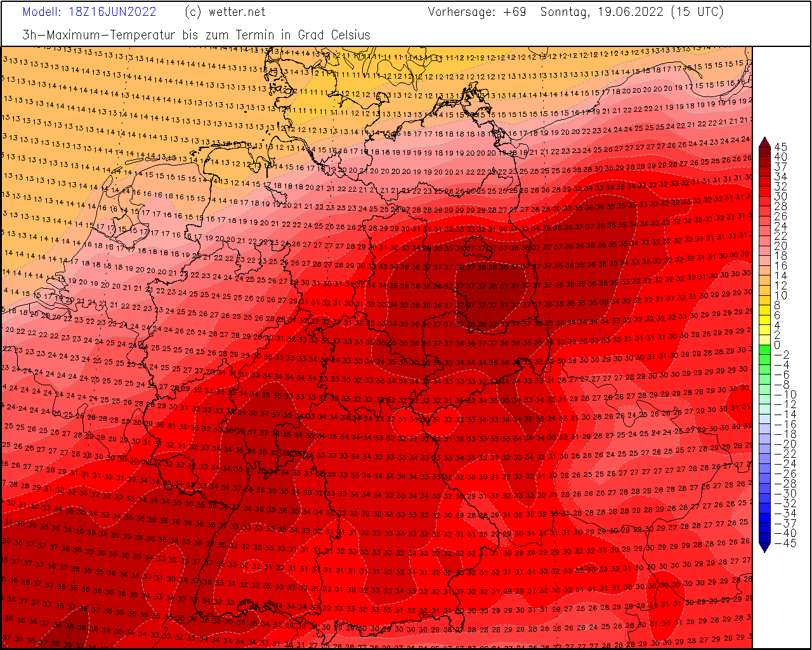Select the 'Vorhersage: +69' forecast hour text
Image resolution: width=812 pixels, height=650 pixels.
pos(477,12)
